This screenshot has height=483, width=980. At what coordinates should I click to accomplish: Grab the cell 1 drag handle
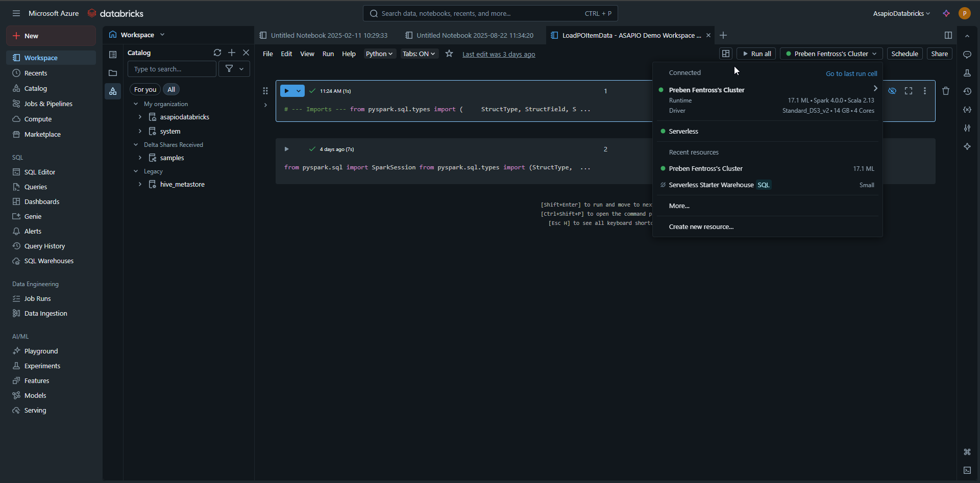point(265,91)
